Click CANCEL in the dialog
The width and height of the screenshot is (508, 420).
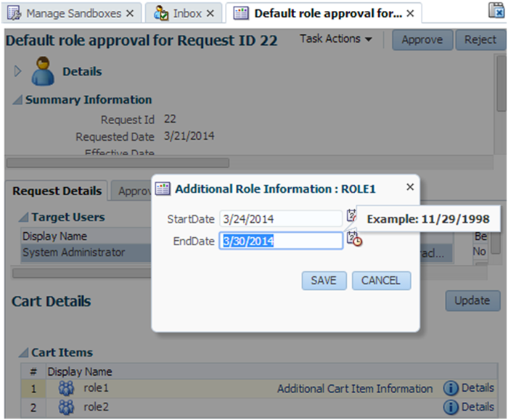pos(381,281)
